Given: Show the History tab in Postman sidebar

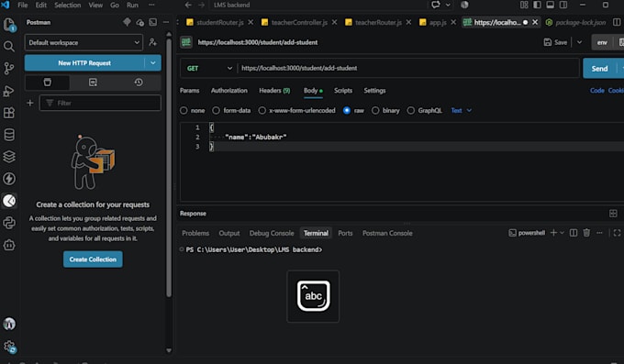Looking at the screenshot, I should pos(139,83).
